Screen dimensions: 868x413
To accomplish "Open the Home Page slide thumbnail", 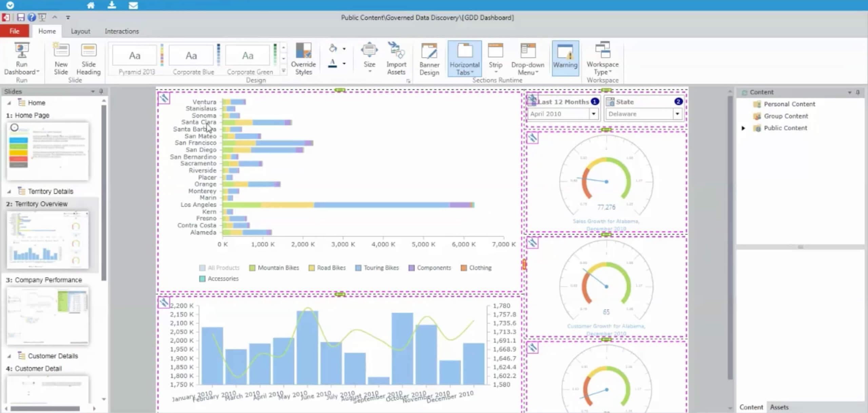I will [x=47, y=151].
